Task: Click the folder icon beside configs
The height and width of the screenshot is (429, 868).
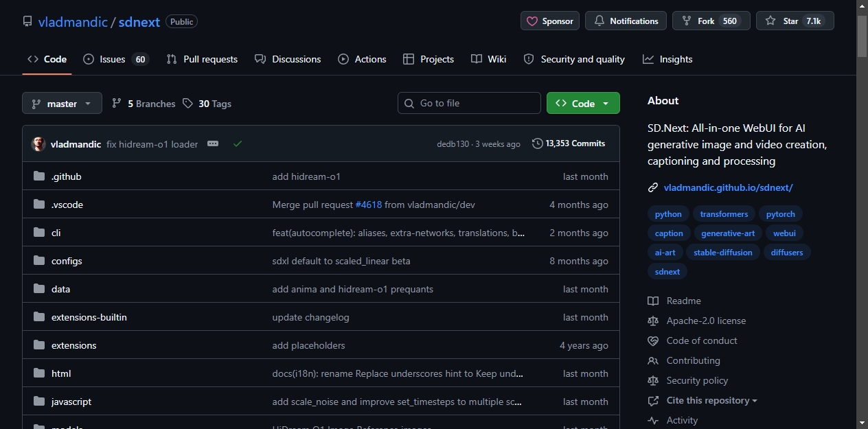Action: 39,261
